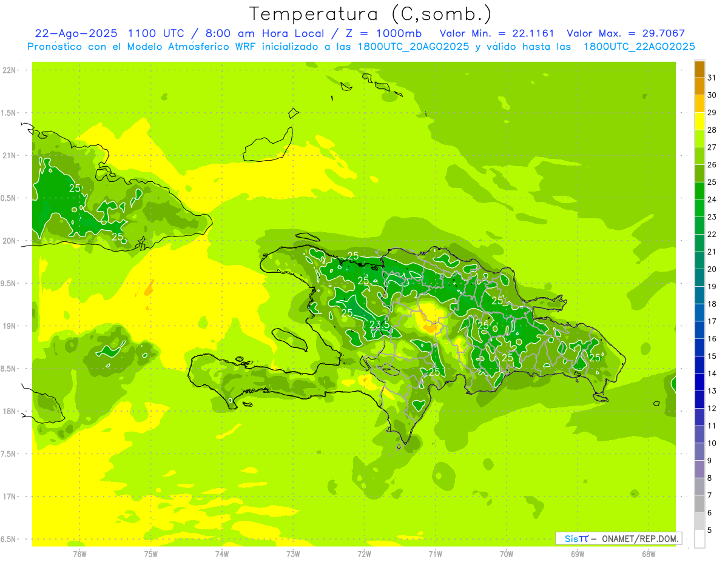Click the '18' colorbar scale label
Image resolution: width=728 pixels, height=562 pixels.
(x=712, y=304)
